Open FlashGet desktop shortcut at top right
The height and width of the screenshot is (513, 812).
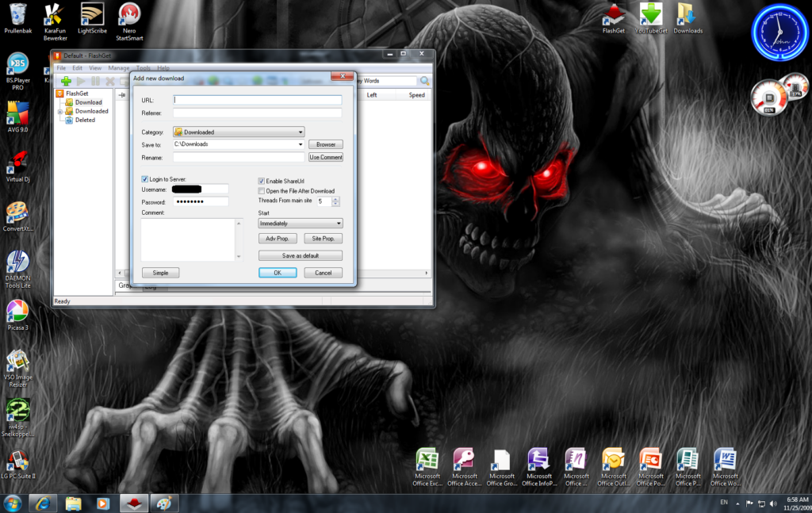pyautogui.click(x=614, y=19)
